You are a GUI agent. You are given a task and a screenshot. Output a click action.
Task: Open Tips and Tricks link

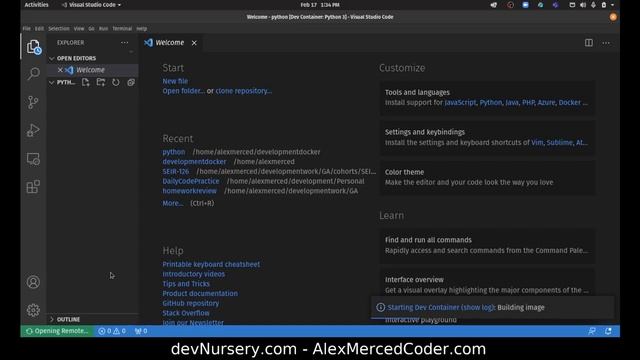tap(186, 284)
